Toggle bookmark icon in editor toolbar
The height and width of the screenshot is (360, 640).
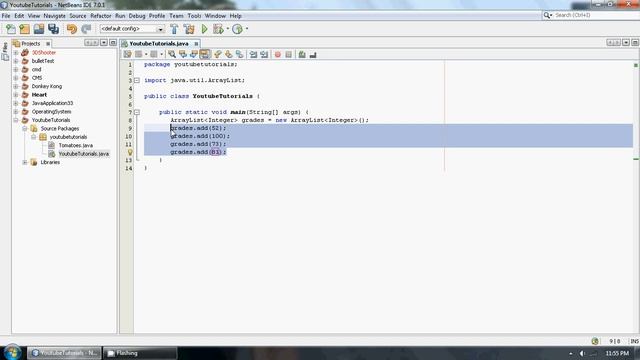point(240,54)
